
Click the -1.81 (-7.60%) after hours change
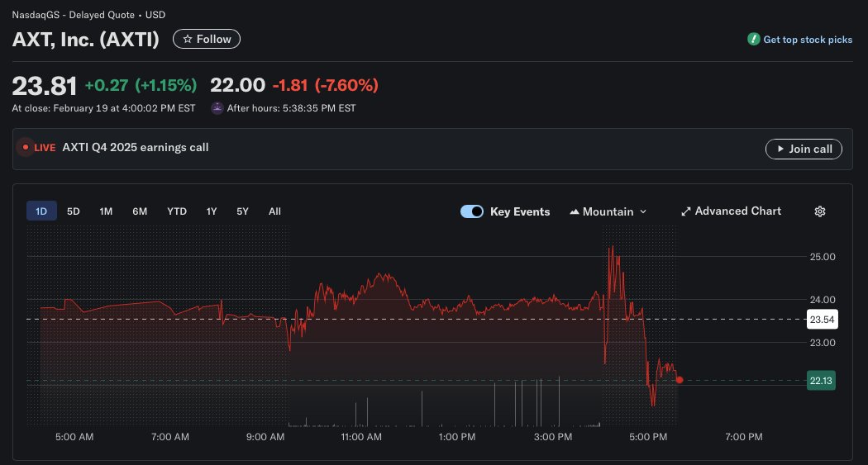point(326,85)
